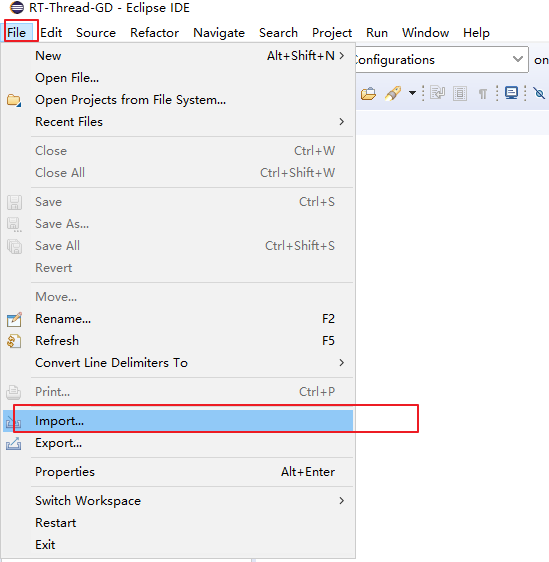
Task: Click the Open a Terminal monitor icon
Action: [511, 93]
